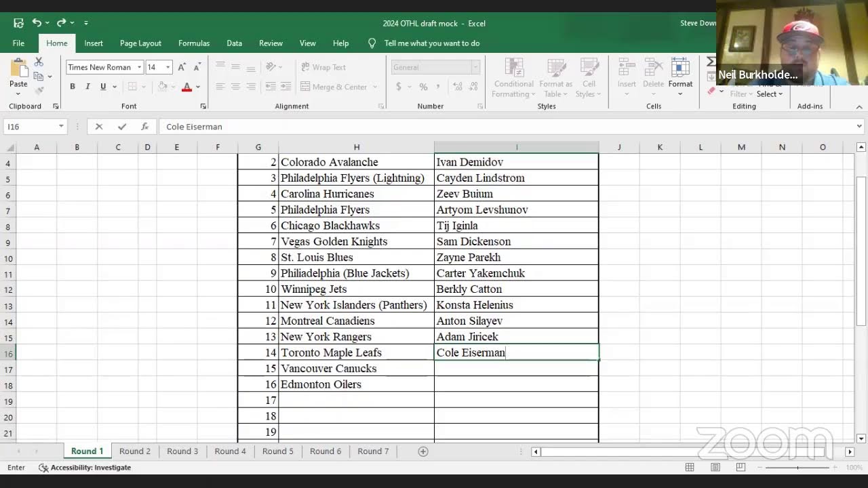Screen dimensions: 868x488
Task: Open the Round 7 sheet tab
Action: coord(373,451)
